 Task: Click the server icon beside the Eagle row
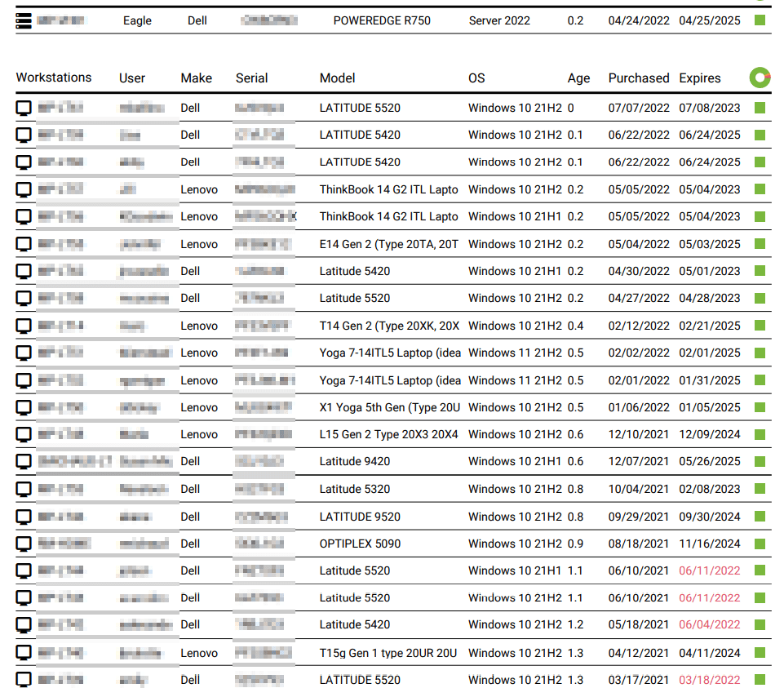coord(24,20)
